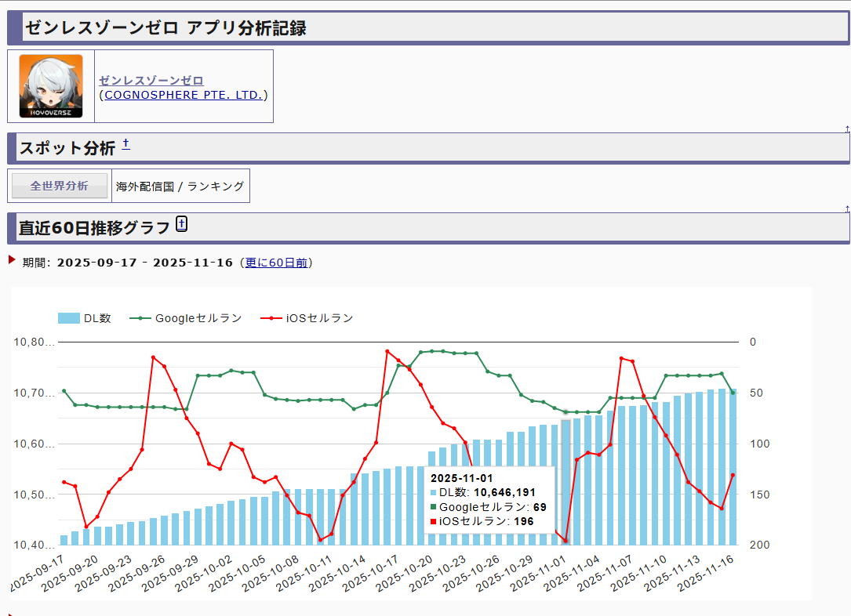Click the red triangle marker beside 期間

click(x=12, y=259)
